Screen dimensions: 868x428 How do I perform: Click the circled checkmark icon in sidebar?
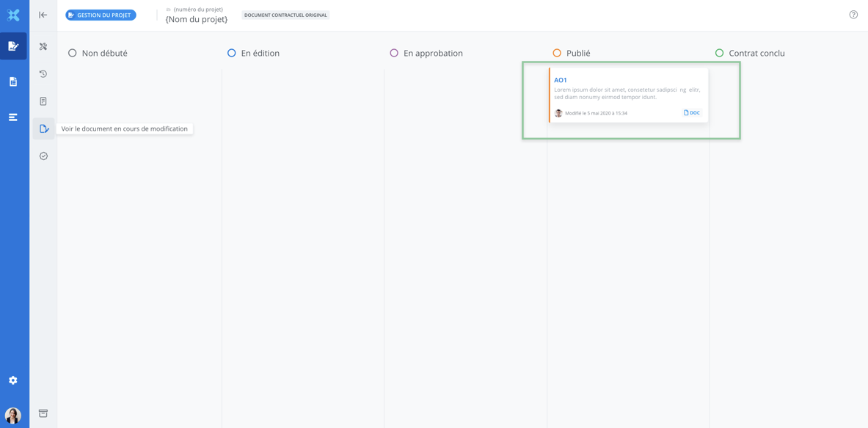point(43,156)
